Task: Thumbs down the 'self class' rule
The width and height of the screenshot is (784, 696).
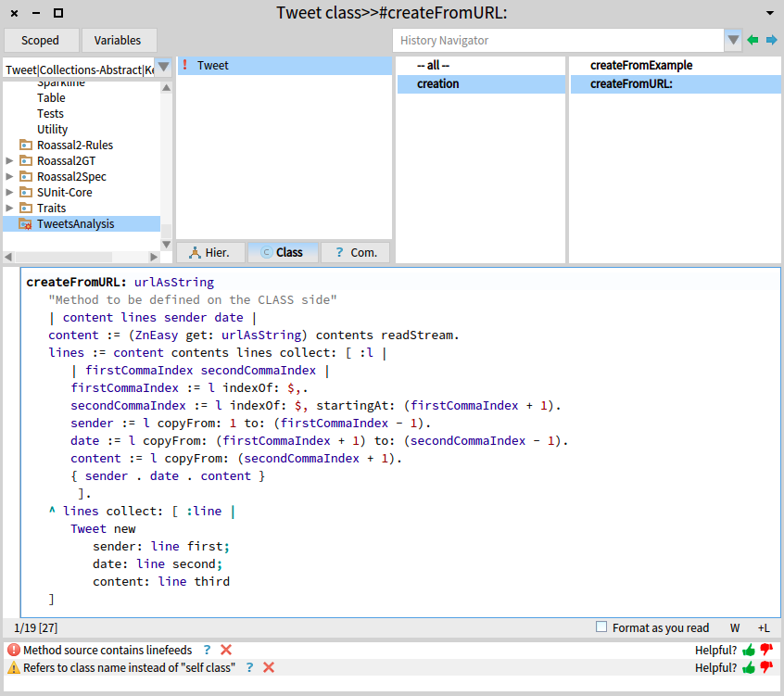Action: [x=766, y=667]
